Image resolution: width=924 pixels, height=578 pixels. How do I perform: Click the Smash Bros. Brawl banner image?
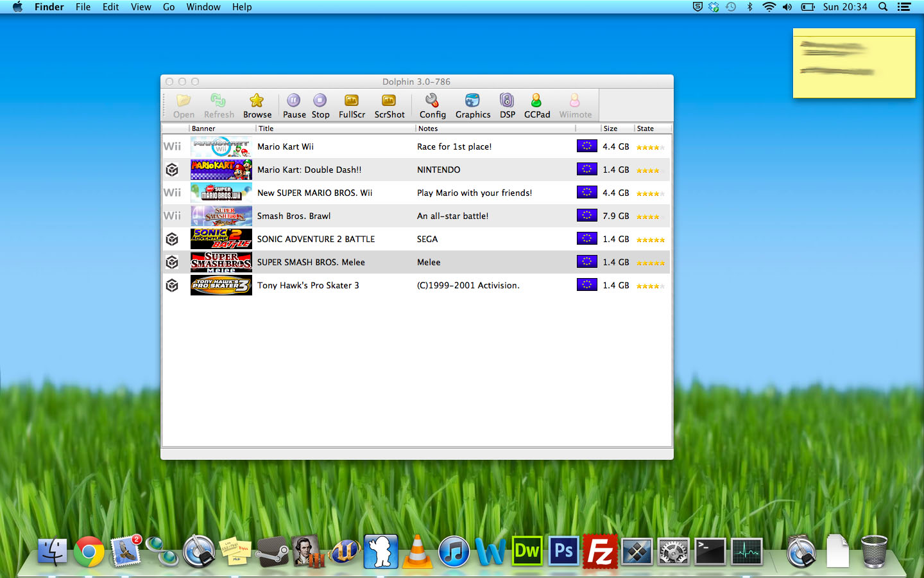221,216
